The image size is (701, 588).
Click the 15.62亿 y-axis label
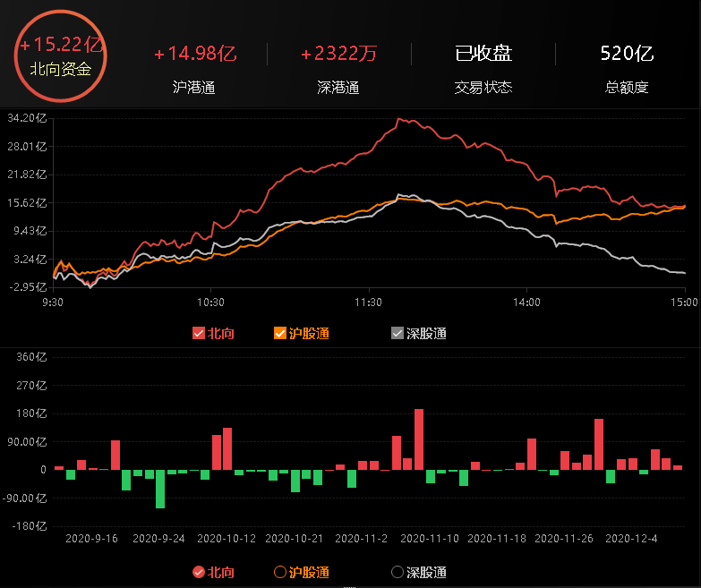[x=27, y=203]
